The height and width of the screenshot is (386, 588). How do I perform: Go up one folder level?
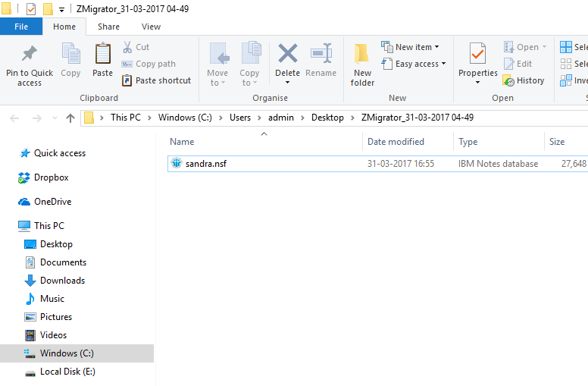coord(70,118)
